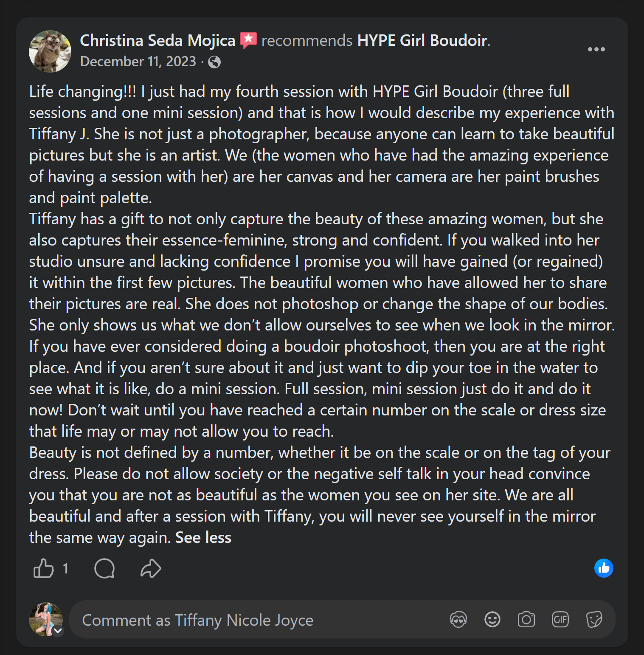Viewport: 644px width, 655px height.
Task: Open the December 11, 2023 post timestamp
Action: (x=138, y=62)
